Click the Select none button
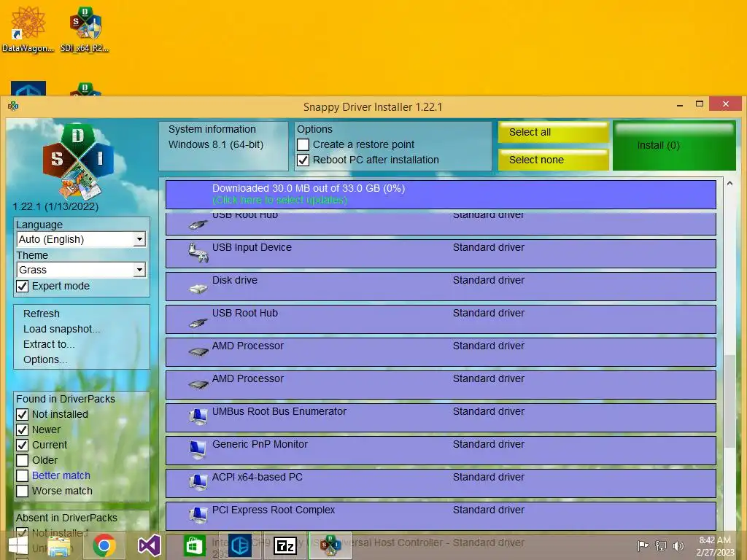747x560 pixels. pyautogui.click(x=553, y=160)
